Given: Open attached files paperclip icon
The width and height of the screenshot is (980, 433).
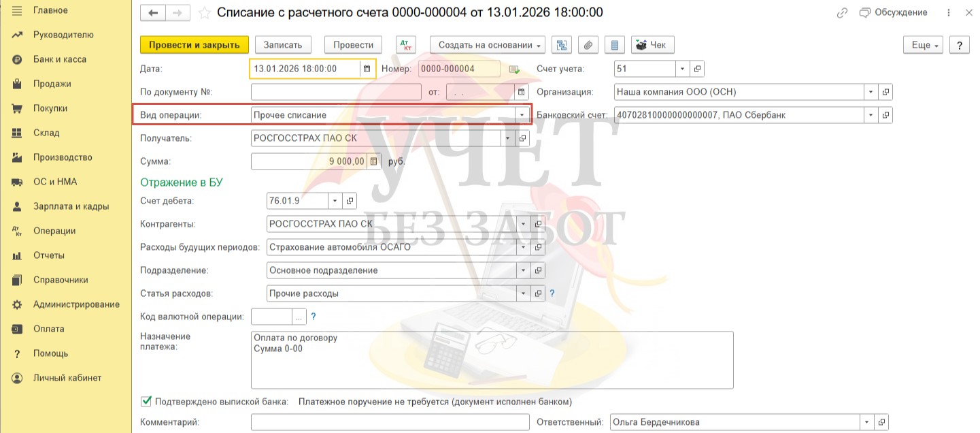Looking at the screenshot, I should tap(588, 45).
